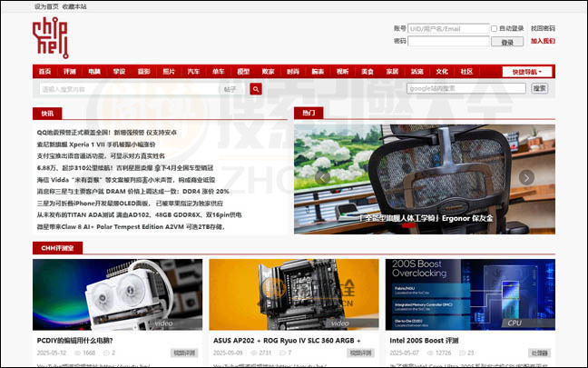Click the 找回密码 link
This screenshot has height=368, width=588.
[543, 28]
